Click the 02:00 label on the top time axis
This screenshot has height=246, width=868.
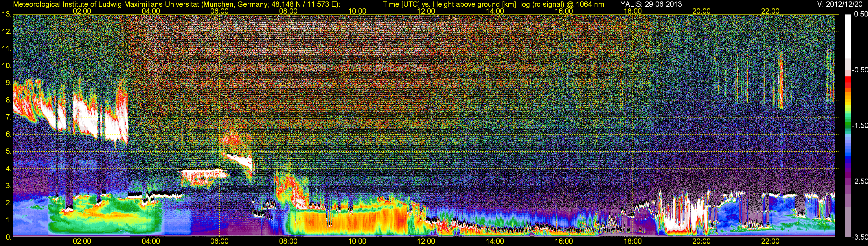pyautogui.click(x=82, y=11)
